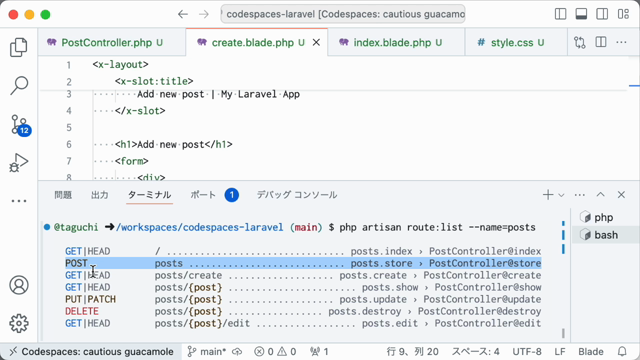This screenshot has height=360, width=640.
Task: Open the Run and Debug view
Action: [x=19, y=162]
